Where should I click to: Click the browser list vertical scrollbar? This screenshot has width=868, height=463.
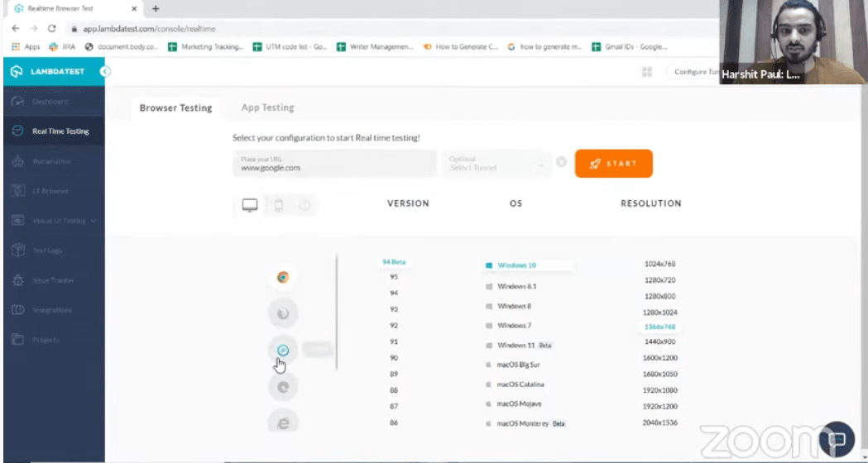[337, 310]
